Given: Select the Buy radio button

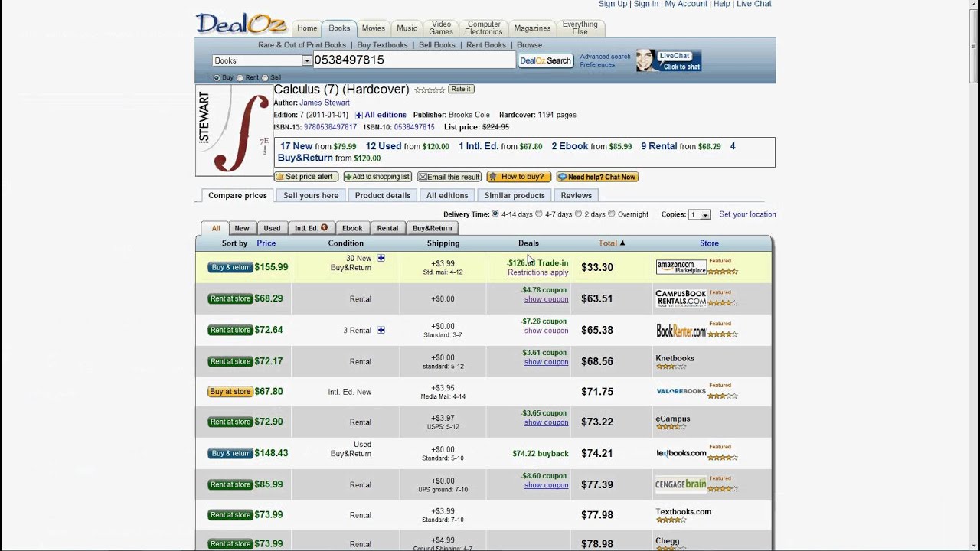Looking at the screenshot, I should click(217, 78).
